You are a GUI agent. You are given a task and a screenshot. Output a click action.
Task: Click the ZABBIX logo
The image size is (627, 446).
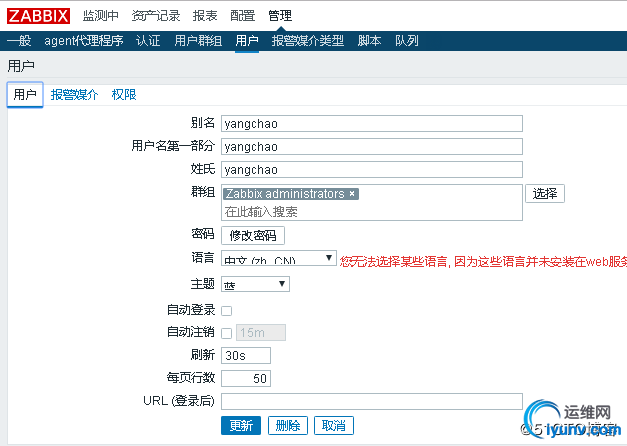coord(38,16)
